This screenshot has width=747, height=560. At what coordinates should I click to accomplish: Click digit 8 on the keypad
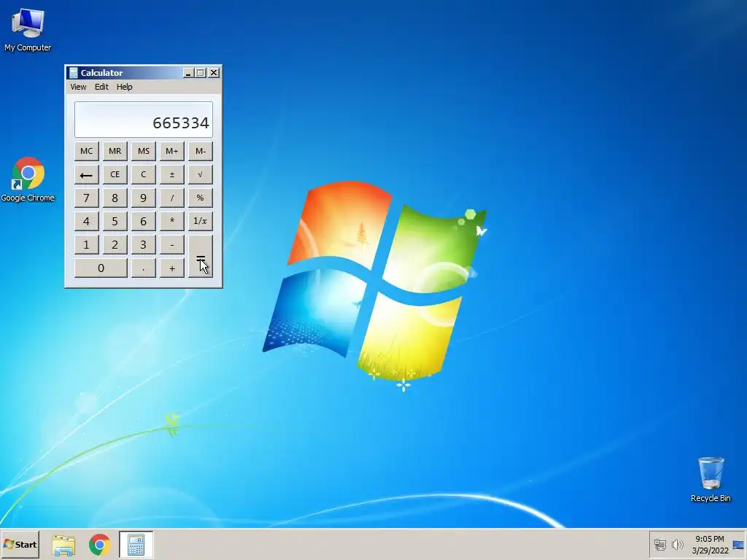tap(115, 198)
